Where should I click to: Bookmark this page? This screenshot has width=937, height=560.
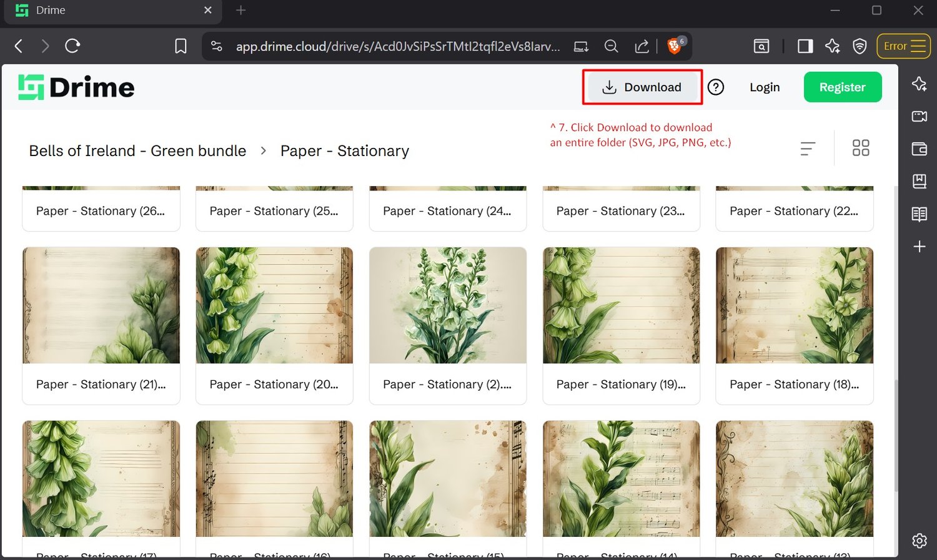click(x=181, y=46)
